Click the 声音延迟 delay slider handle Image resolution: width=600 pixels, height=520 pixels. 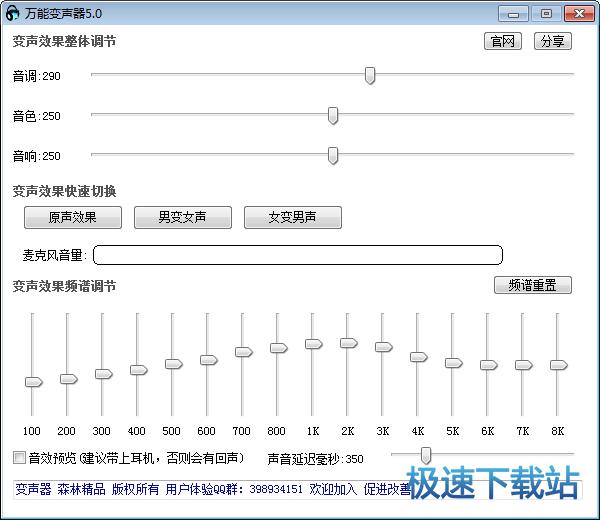426,455
